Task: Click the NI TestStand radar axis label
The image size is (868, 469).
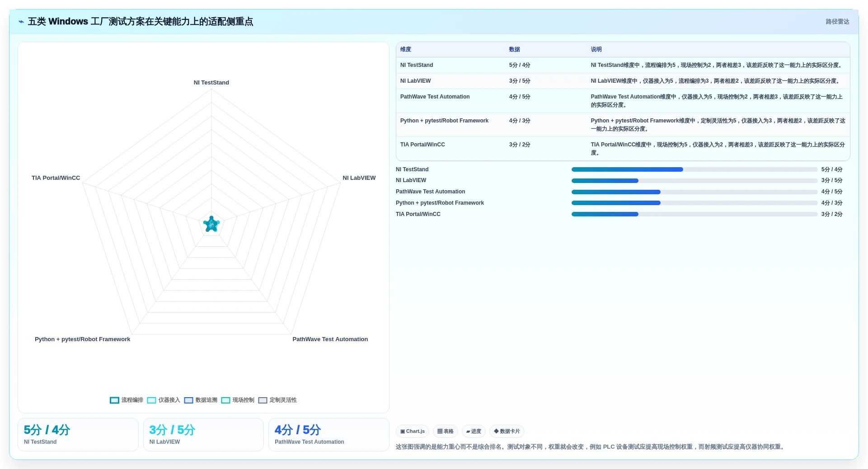Action: (x=211, y=83)
